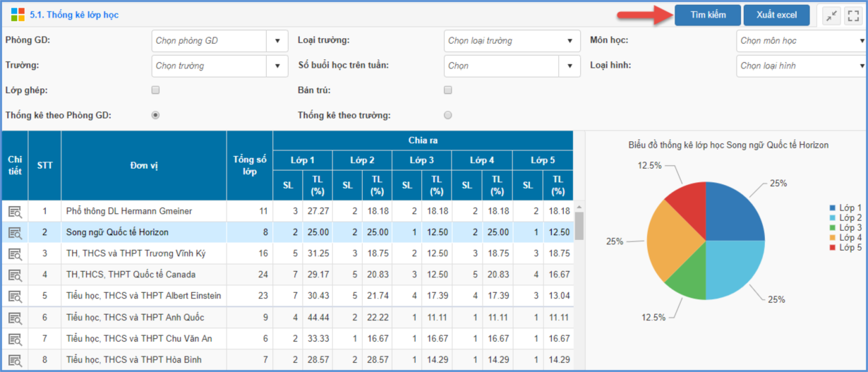The width and height of the screenshot is (868, 372).
Task: Collapse panel using the shrink arrows icon
Action: (x=831, y=16)
